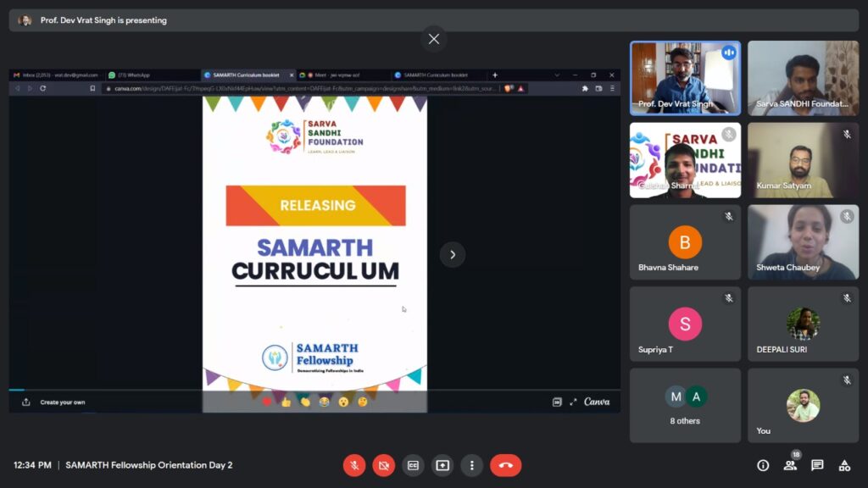Viewport: 868px width, 488px height.
Task: Open browser extensions puzzle icon
Action: click(585, 88)
